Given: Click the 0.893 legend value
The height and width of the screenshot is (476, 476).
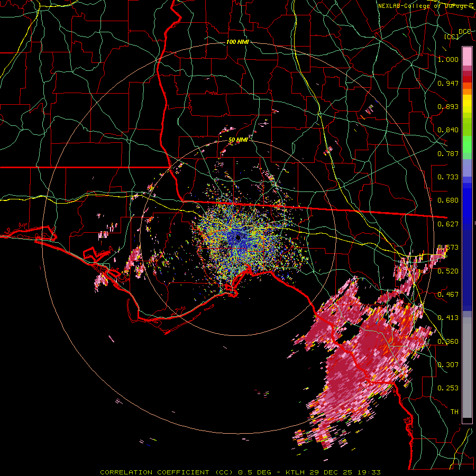Looking at the screenshot, I should click(448, 106).
